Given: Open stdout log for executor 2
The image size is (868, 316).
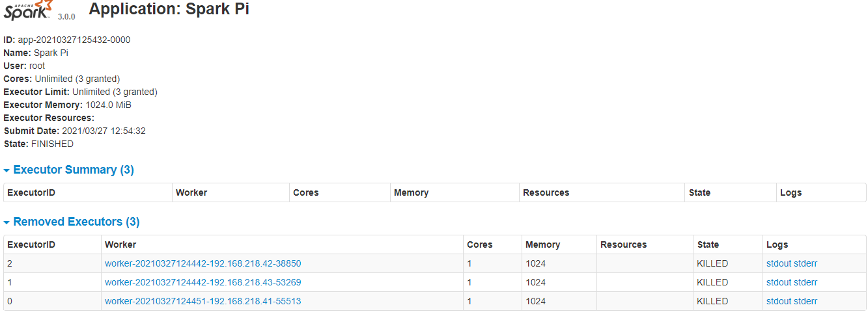Looking at the screenshot, I should point(779,263).
